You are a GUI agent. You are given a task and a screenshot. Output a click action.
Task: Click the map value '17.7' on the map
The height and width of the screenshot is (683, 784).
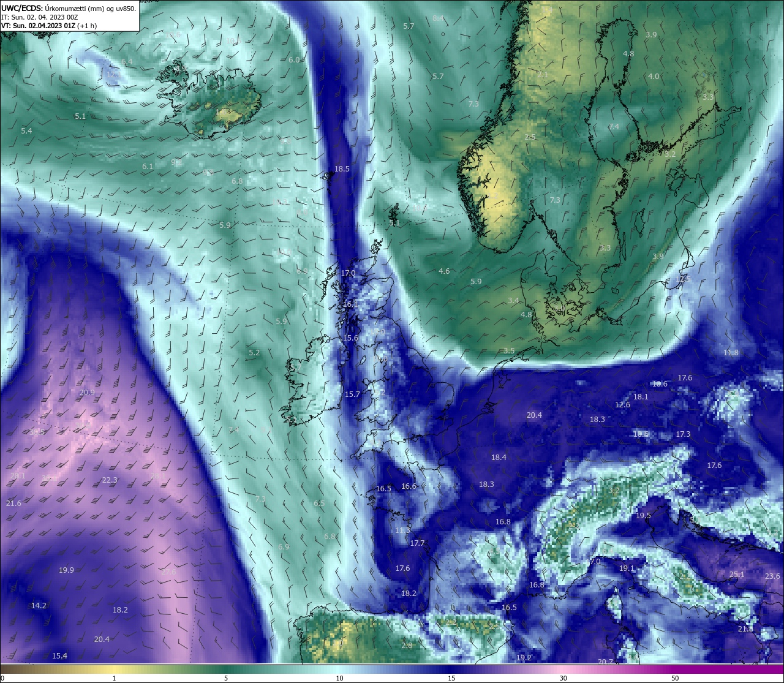tap(417, 543)
